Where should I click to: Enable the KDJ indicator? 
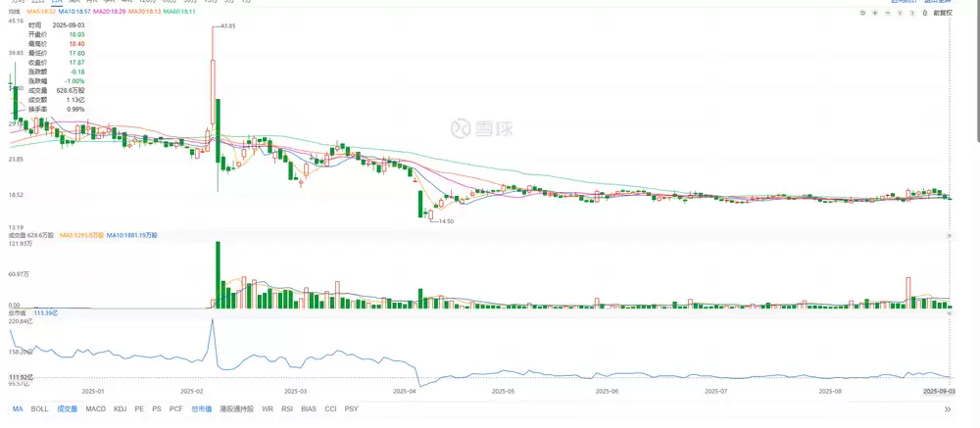(121, 408)
